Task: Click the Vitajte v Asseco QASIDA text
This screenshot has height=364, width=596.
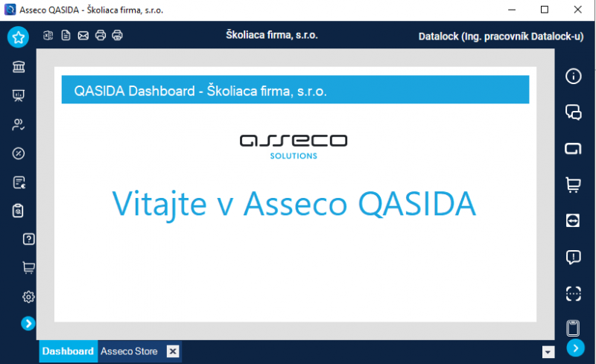Action: tap(294, 205)
